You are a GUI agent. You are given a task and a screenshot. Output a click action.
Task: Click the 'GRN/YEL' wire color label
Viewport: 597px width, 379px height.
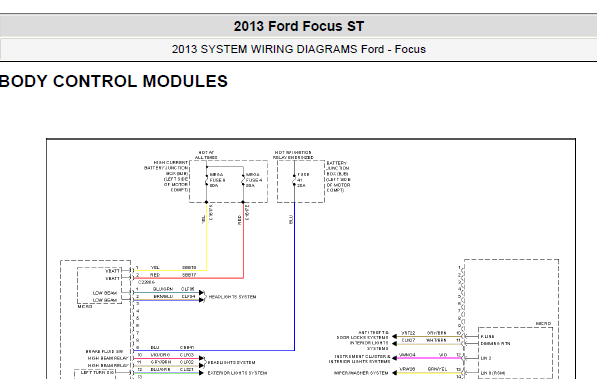click(437, 369)
